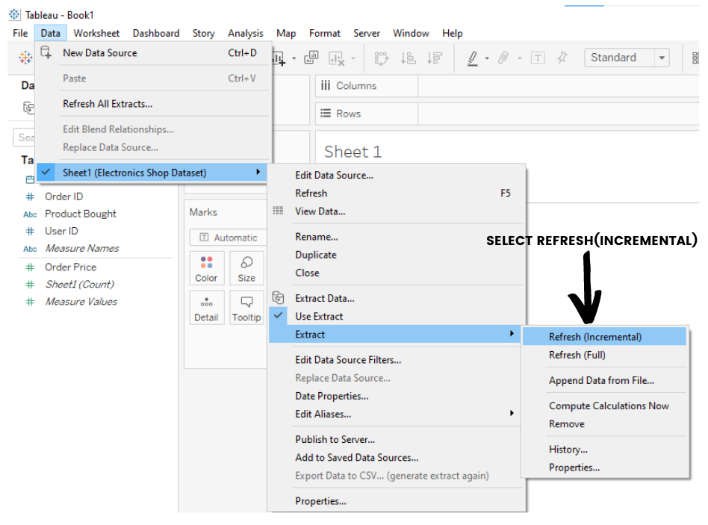Open the Help menu

[x=452, y=33]
